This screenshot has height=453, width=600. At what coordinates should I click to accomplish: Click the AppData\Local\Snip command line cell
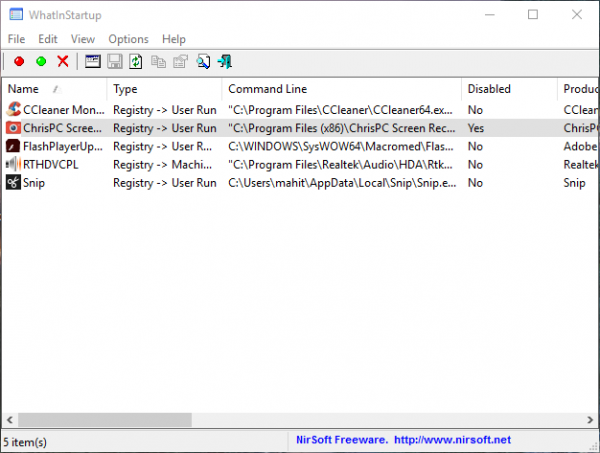pos(342,183)
